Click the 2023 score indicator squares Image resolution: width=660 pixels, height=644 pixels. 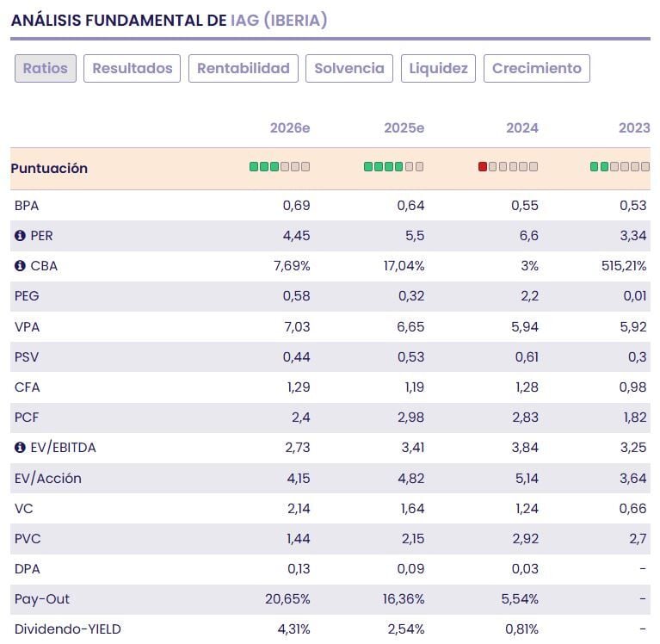[620, 167]
